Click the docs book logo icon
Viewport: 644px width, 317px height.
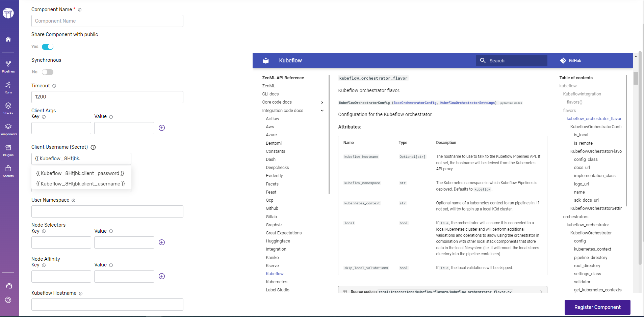click(266, 60)
